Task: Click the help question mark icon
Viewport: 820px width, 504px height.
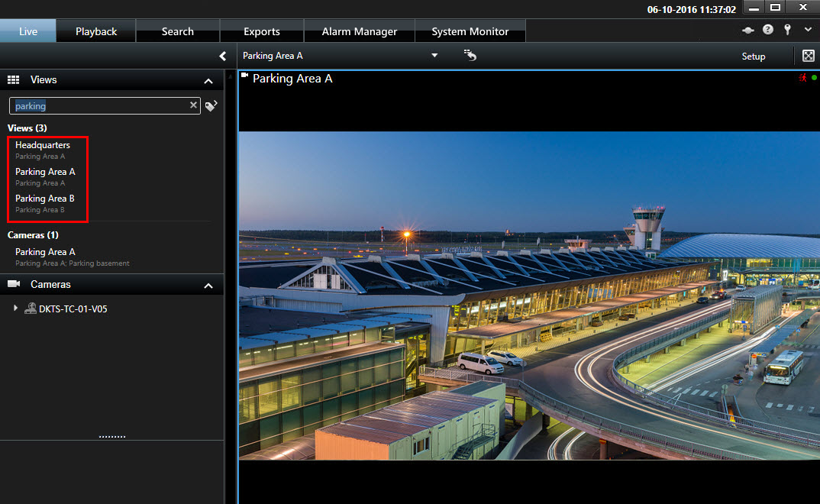Action: coord(767,31)
